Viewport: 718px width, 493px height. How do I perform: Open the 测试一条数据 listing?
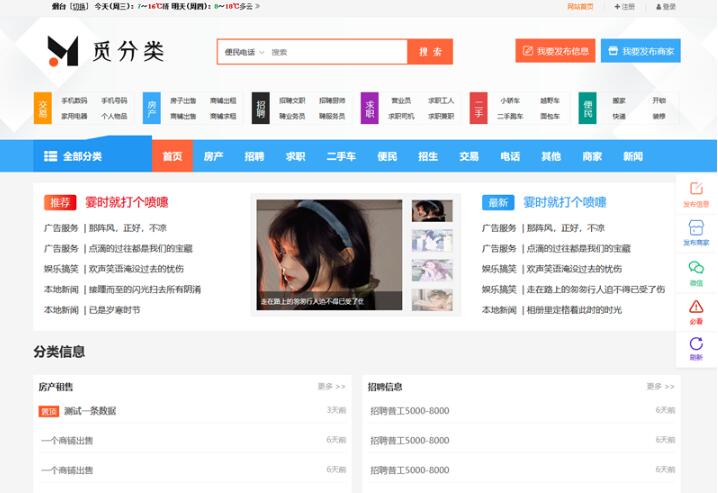point(90,411)
